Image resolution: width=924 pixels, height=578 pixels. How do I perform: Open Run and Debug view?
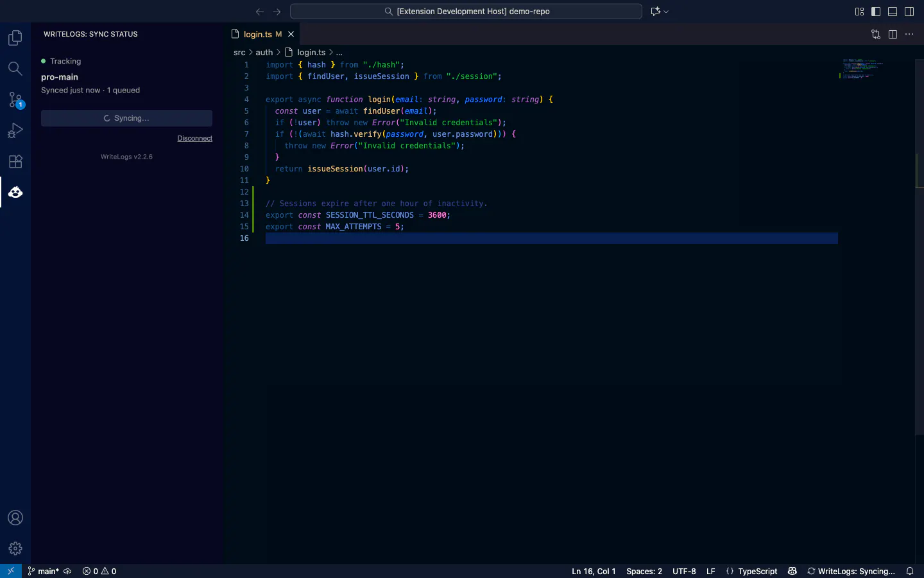[15, 130]
